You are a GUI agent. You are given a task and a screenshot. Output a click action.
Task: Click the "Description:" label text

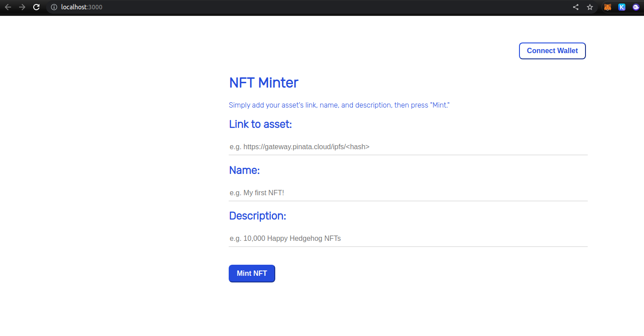[258, 216]
